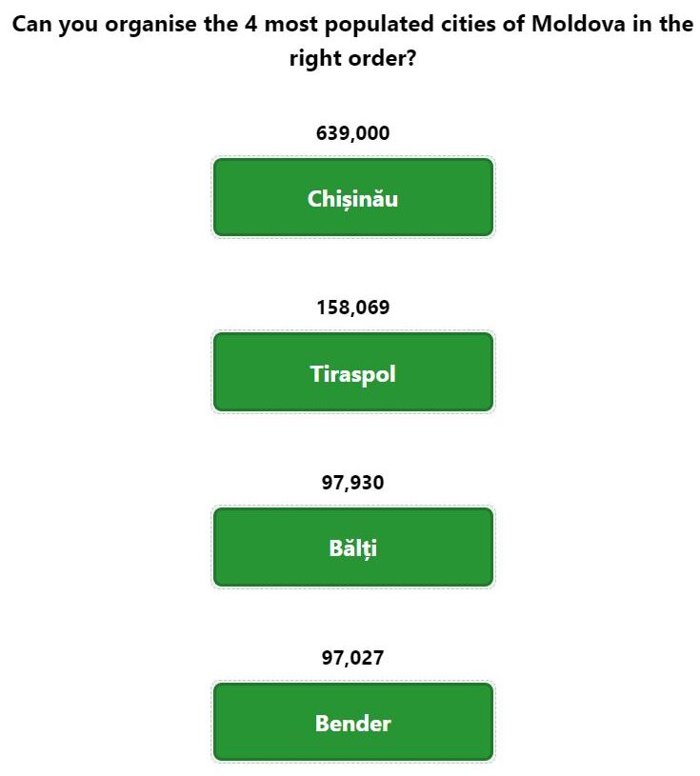Select the 97,930 population number
Image resolution: width=700 pixels, height=776 pixels.
point(353,483)
